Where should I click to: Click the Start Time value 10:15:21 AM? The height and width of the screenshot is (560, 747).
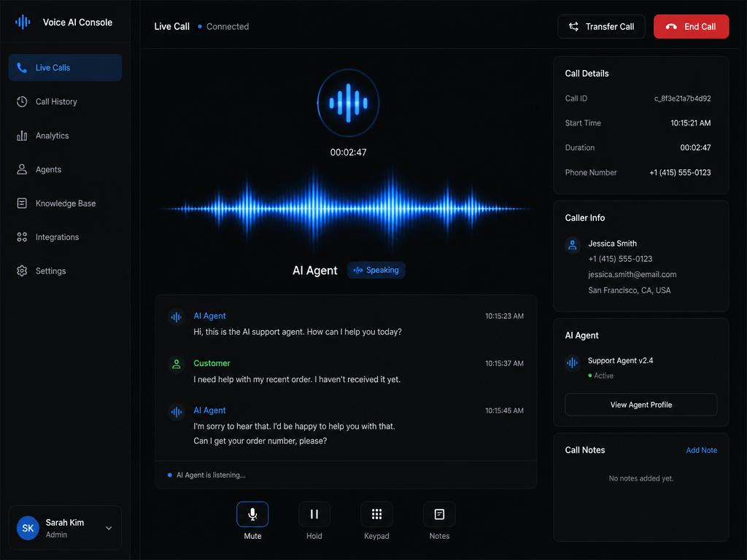click(x=690, y=122)
